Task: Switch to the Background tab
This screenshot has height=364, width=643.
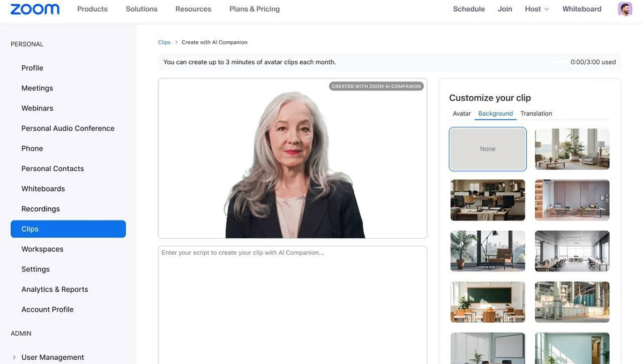Action: [x=496, y=113]
